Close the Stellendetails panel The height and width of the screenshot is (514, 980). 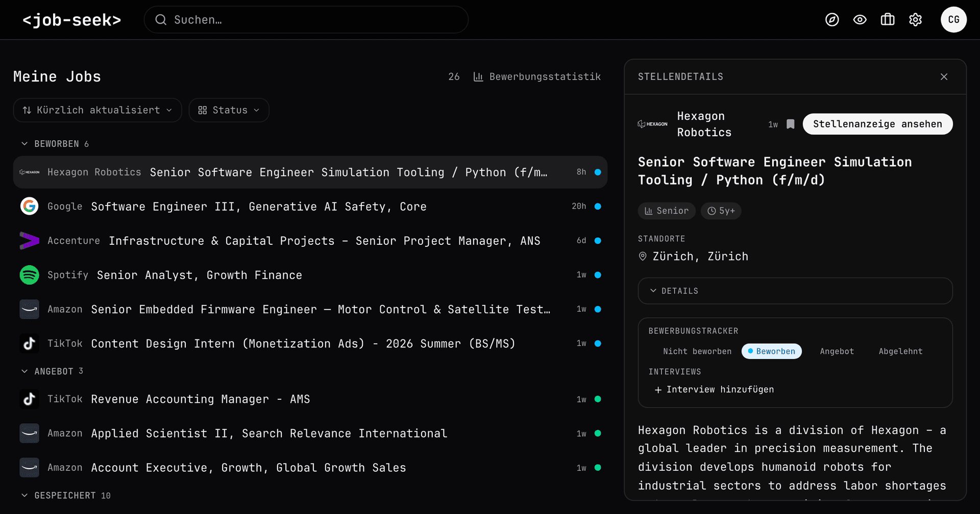coord(944,76)
